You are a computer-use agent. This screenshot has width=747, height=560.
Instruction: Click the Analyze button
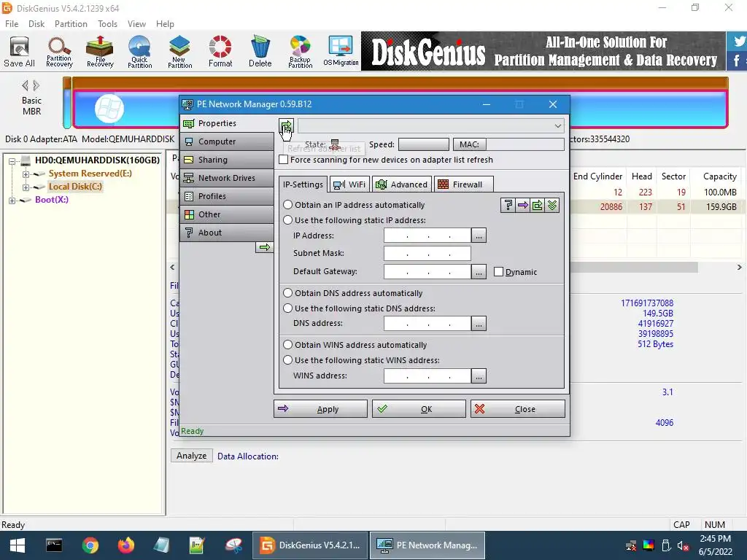(192, 456)
